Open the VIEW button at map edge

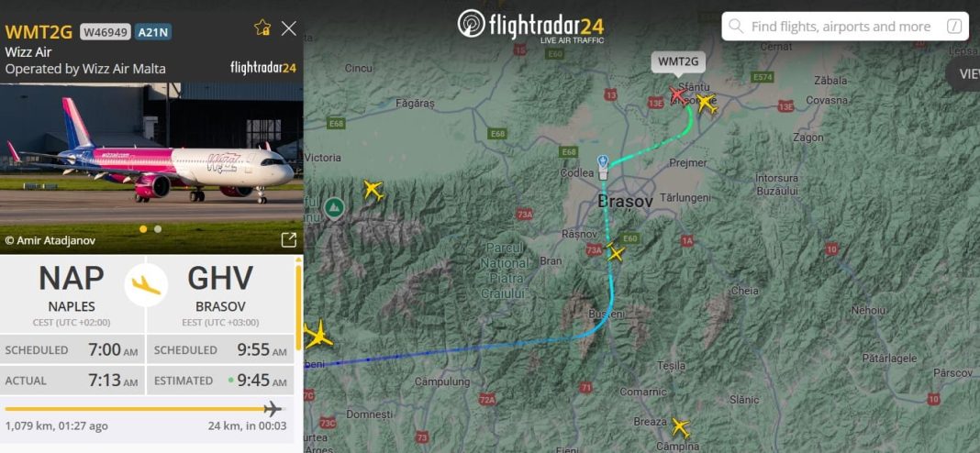[x=965, y=73]
